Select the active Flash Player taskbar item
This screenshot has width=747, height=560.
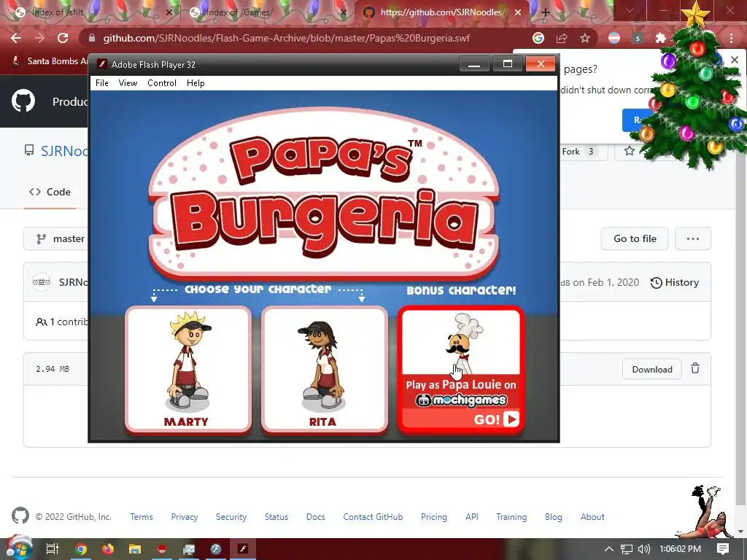pyautogui.click(x=243, y=549)
